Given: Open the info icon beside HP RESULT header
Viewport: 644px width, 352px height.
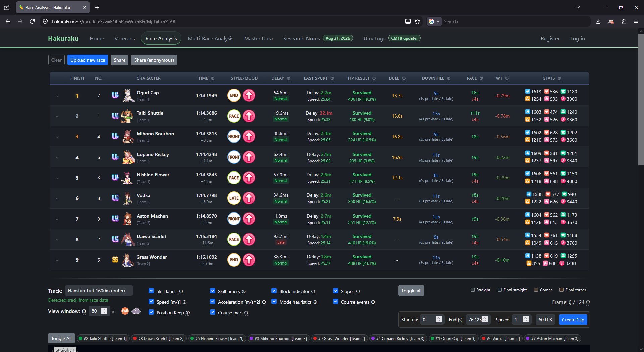Looking at the screenshot, I should point(374,78).
